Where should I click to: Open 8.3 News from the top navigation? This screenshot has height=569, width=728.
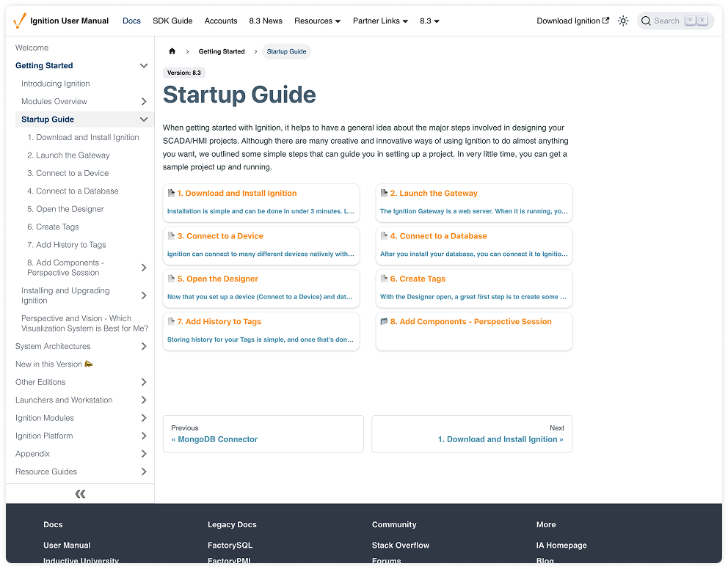(265, 21)
